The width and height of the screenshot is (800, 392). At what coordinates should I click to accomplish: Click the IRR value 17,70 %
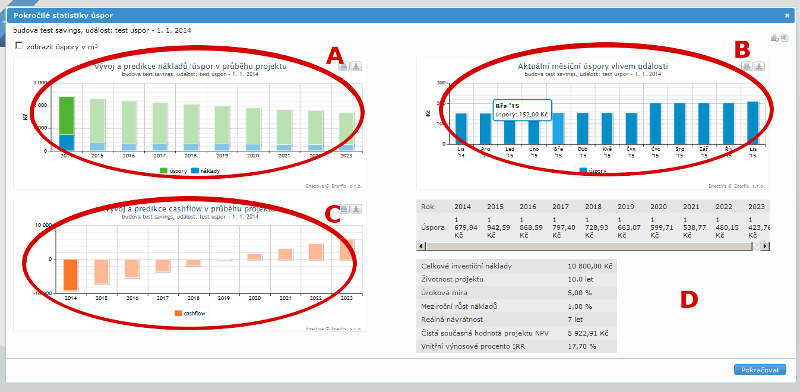(x=582, y=347)
